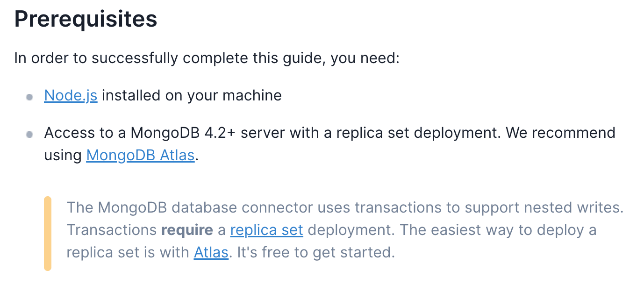Follow the MongoDB Atlas link
The height and width of the screenshot is (299, 644).
[x=140, y=155]
